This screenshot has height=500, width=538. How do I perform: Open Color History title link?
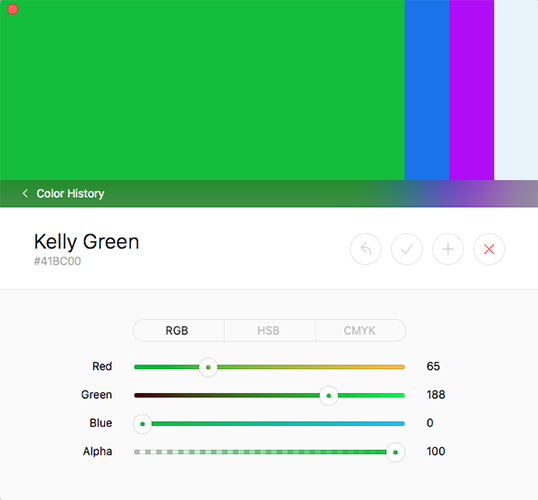click(70, 194)
